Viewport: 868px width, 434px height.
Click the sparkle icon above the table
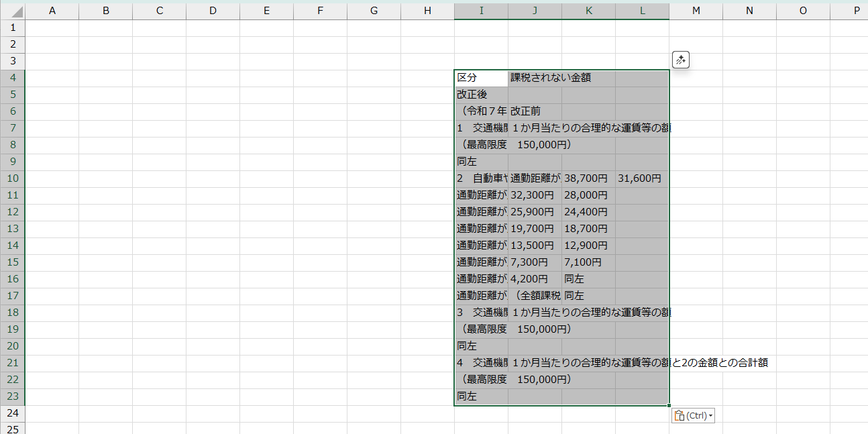[681, 60]
